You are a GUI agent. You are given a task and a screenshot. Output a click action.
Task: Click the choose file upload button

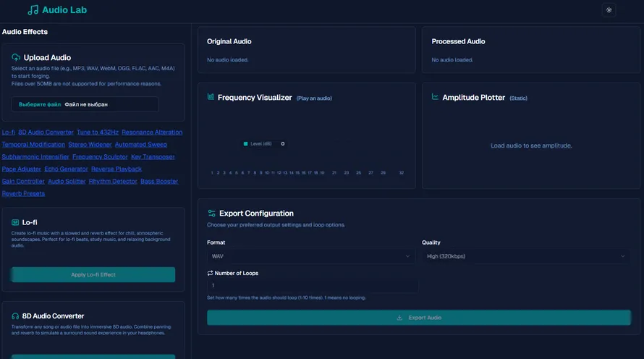click(x=40, y=104)
